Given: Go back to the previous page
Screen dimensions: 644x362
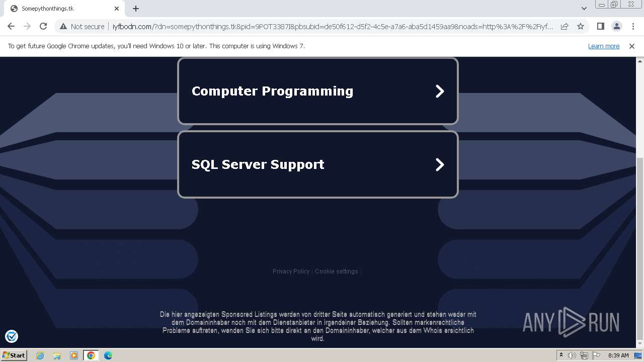Looking at the screenshot, I should pos(11,26).
